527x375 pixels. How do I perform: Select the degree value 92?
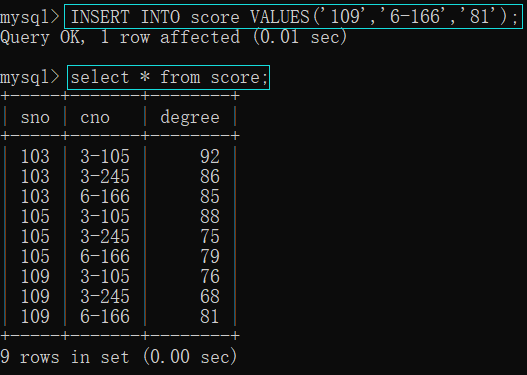point(210,156)
